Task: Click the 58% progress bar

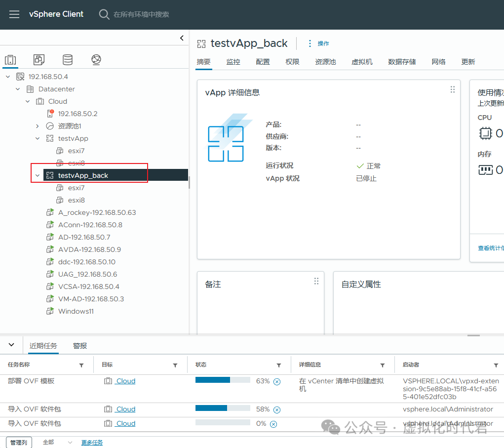Action: pyautogui.click(x=223, y=408)
